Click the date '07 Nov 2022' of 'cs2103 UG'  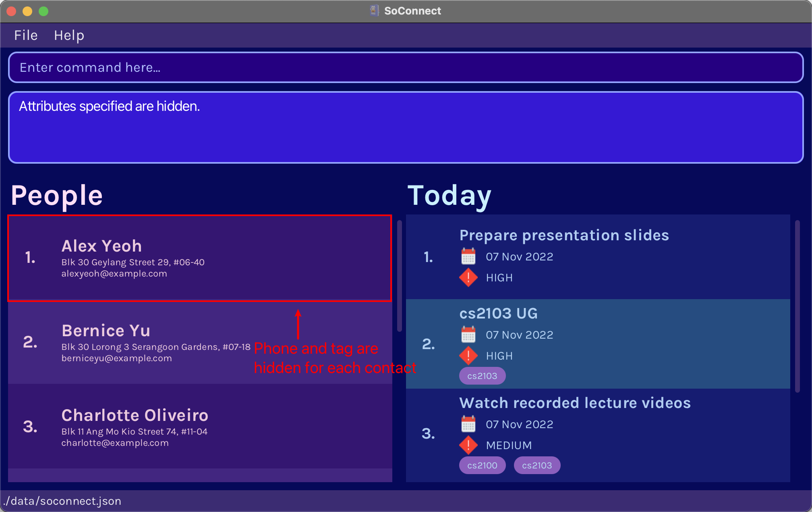click(519, 335)
